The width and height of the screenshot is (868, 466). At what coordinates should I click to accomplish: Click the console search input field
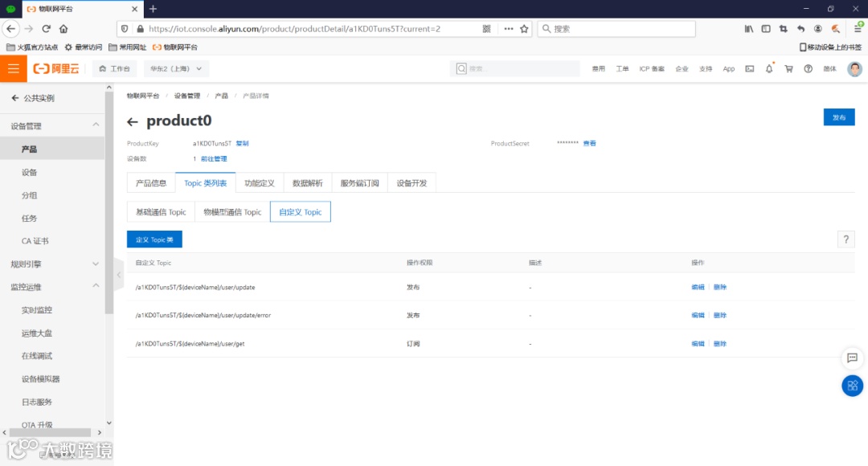[515, 68]
